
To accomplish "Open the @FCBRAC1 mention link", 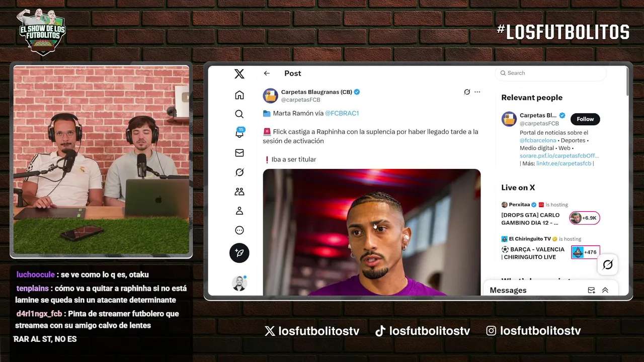I will pos(342,113).
